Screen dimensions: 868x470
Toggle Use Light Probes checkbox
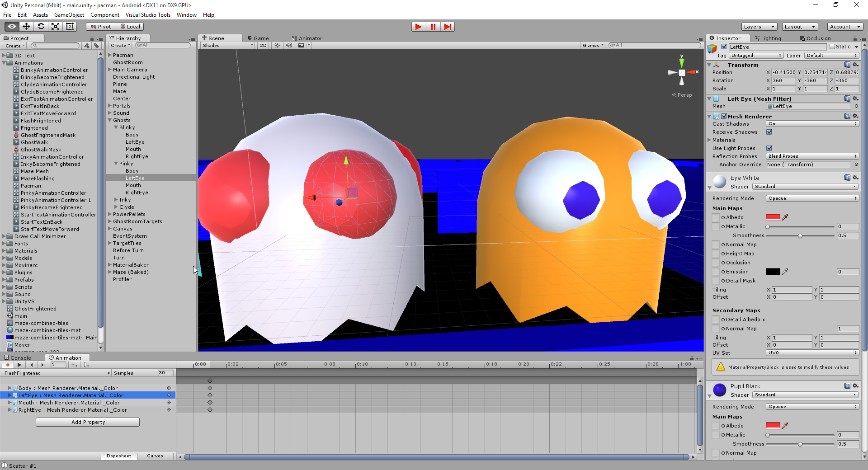click(769, 148)
